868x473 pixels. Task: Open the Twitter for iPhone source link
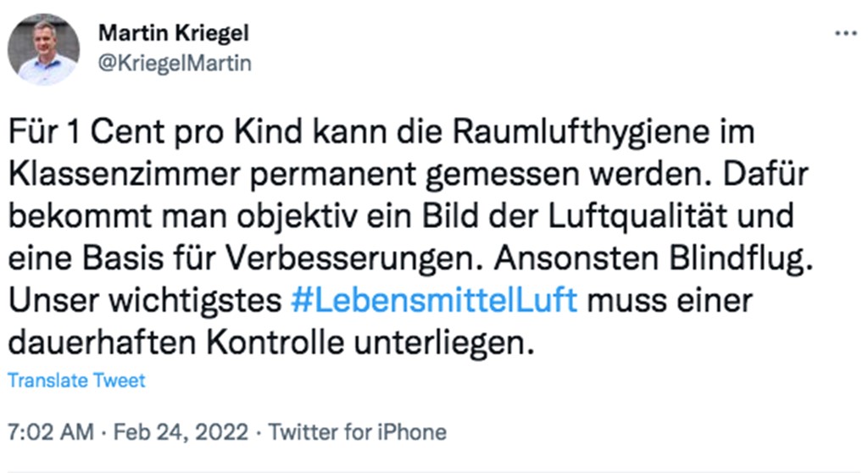point(357,432)
